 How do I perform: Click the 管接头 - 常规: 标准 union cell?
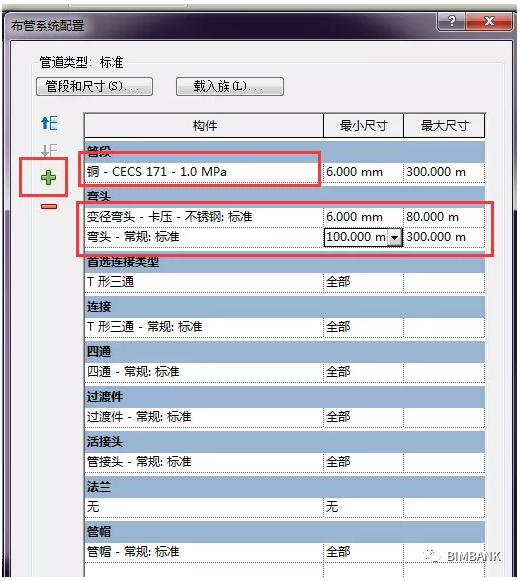pyautogui.click(x=204, y=462)
